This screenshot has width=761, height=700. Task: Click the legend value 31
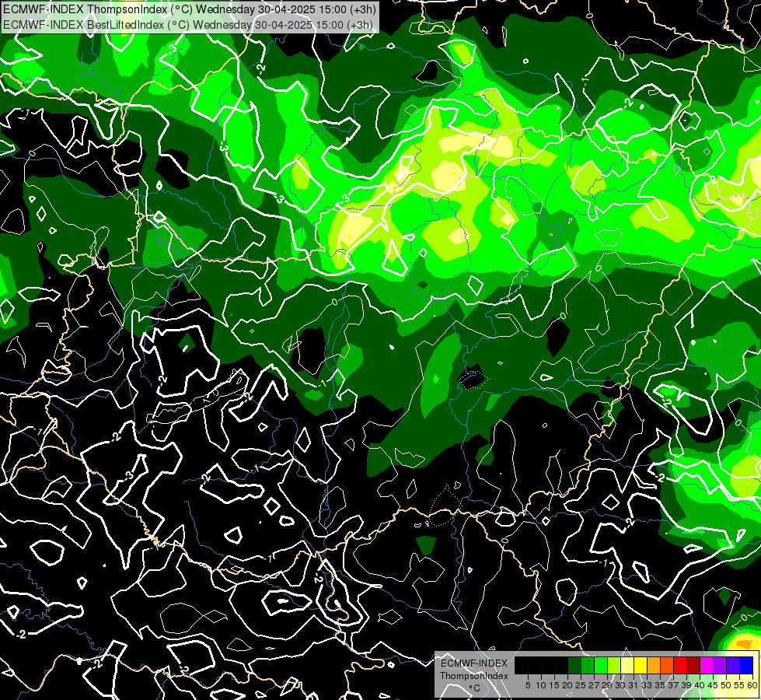tap(634, 685)
